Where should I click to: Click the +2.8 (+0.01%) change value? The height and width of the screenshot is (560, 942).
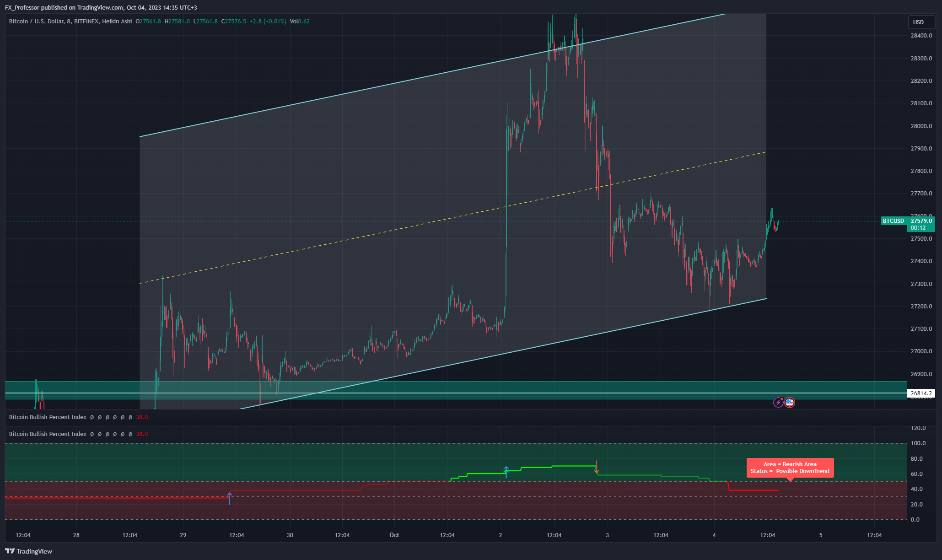tap(268, 21)
